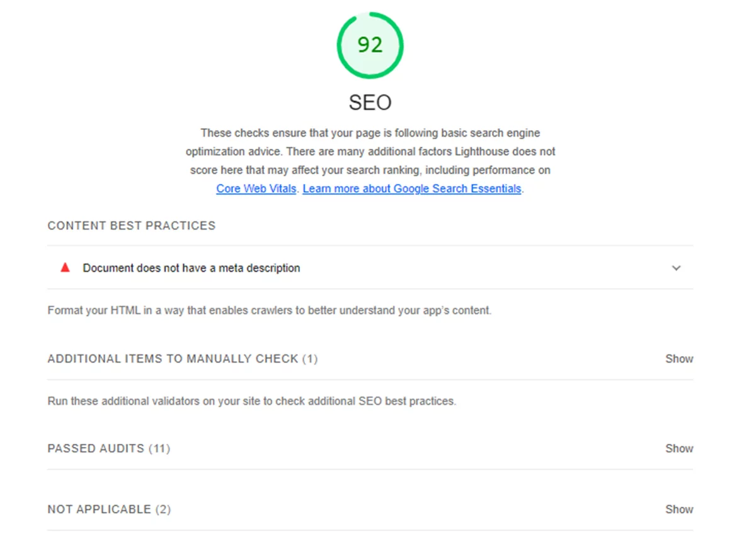The height and width of the screenshot is (539, 756).
Task: Select the 92 score value inside the gauge
Action: tap(370, 45)
